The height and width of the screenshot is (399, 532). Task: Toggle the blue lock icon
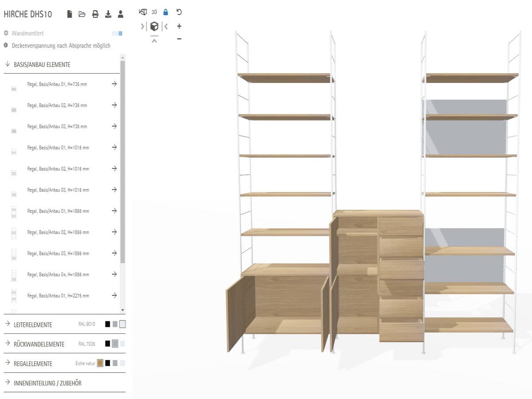click(166, 12)
